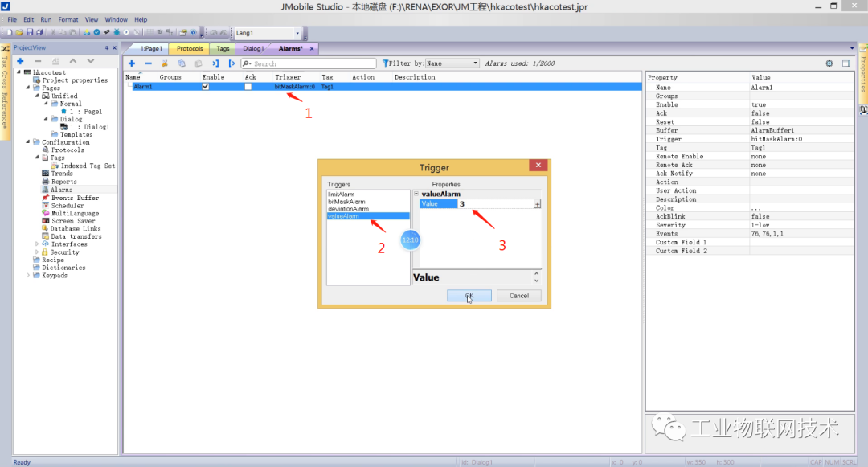This screenshot has height=467, width=868.
Task: Enable the Ack checkbox for Alarm1
Action: click(250, 84)
